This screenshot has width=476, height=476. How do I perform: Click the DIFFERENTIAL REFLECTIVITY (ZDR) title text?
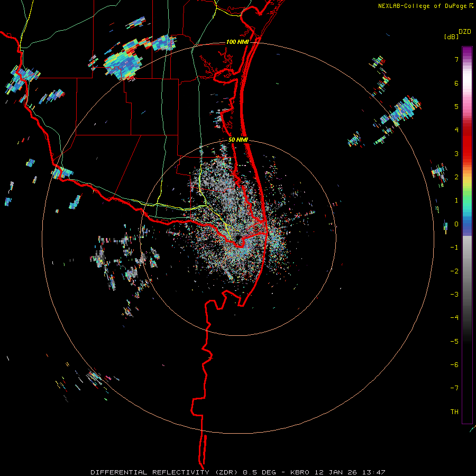[x=165, y=472]
